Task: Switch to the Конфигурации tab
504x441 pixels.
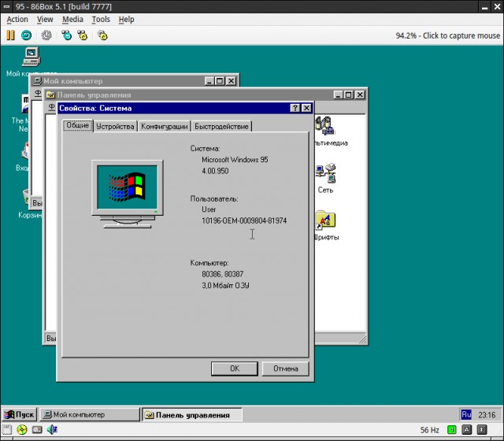Action: click(165, 126)
